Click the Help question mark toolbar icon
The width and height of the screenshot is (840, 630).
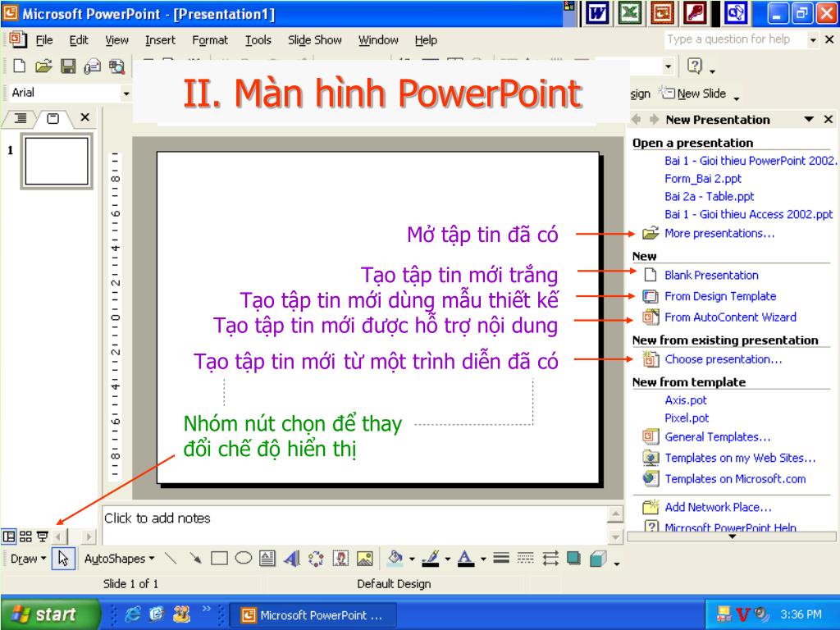(x=694, y=66)
